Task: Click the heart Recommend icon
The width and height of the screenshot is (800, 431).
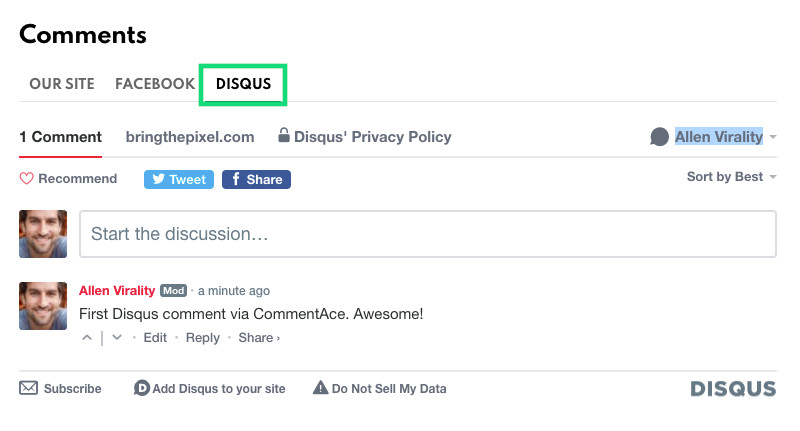Action: 27,179
